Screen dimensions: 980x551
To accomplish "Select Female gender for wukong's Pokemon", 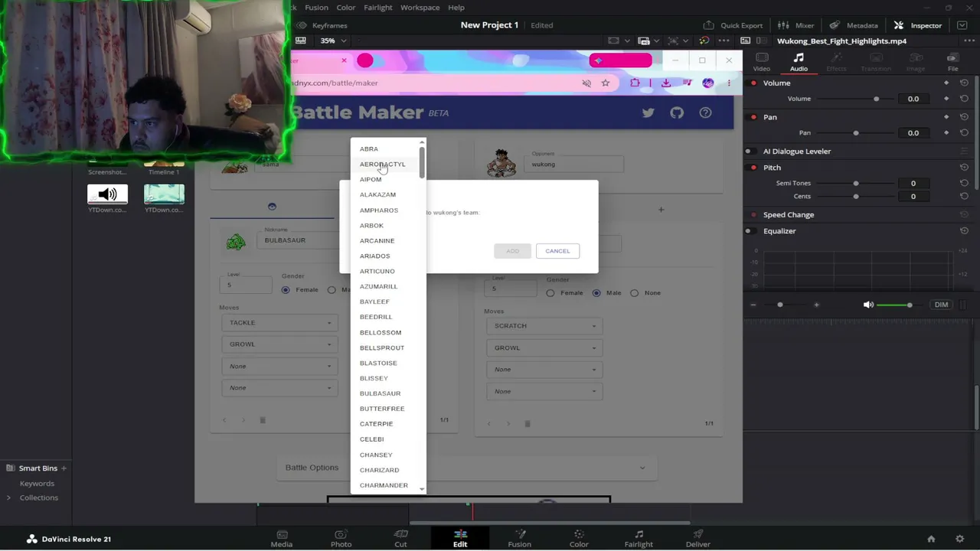I will coord(550,293).
